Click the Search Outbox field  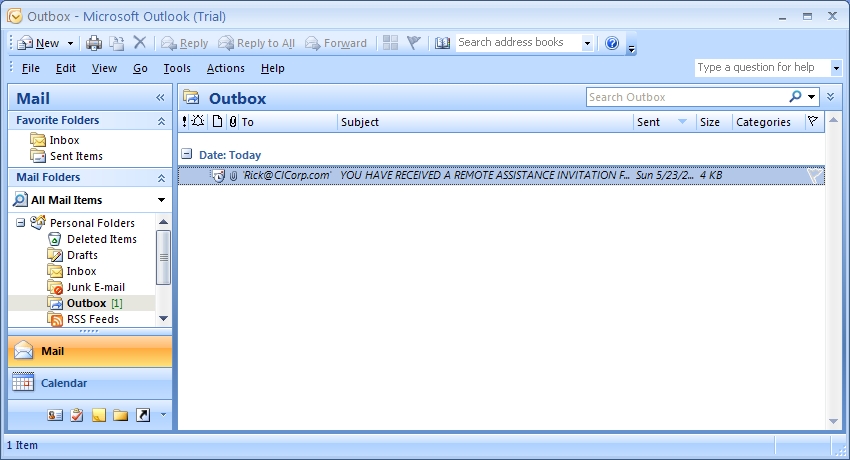click(x=686, y=97)
